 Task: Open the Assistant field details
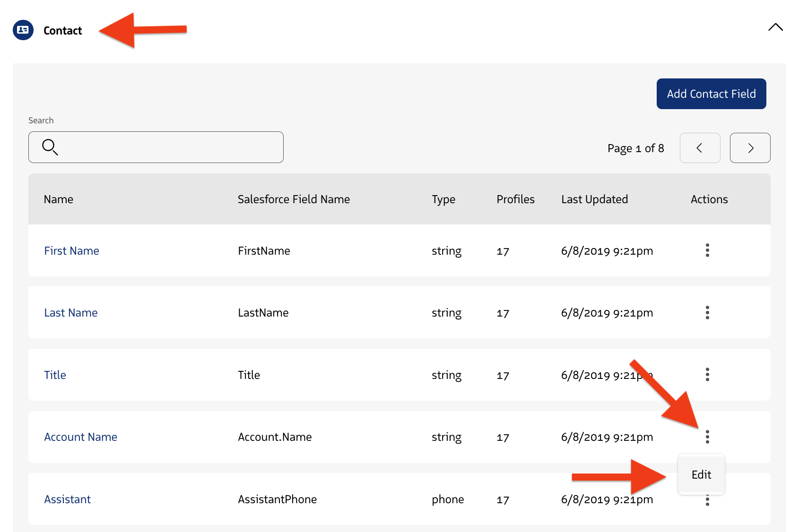67,499
